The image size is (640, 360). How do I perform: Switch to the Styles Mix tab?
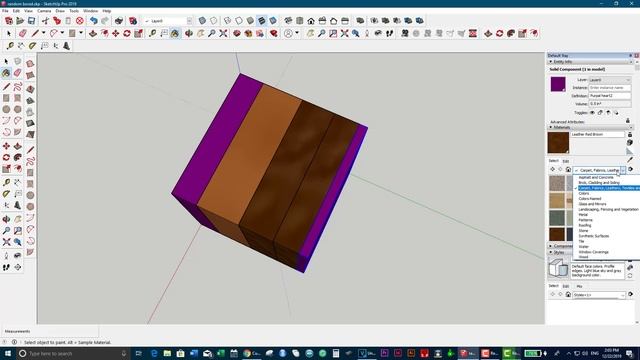pos(579,287)
